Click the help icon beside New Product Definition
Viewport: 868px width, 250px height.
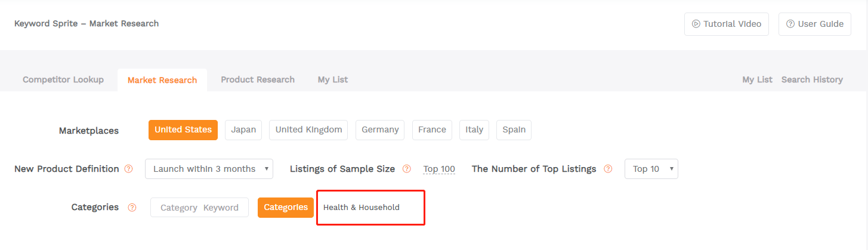(x=128, y=169)
